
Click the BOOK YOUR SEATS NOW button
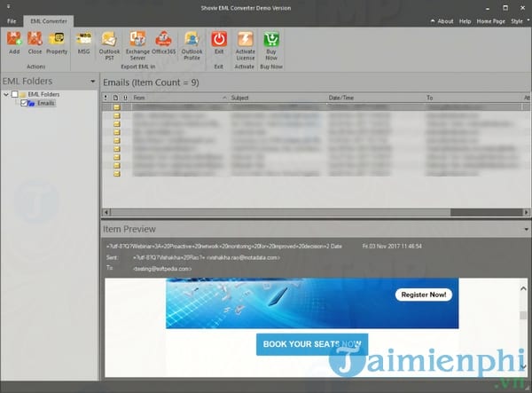point(312,344)
